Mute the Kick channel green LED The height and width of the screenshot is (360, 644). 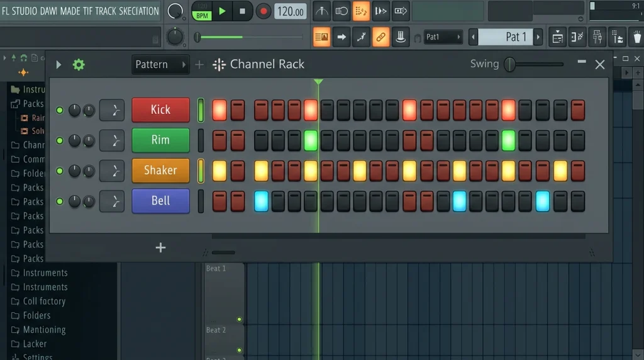(x=60, y=110)
